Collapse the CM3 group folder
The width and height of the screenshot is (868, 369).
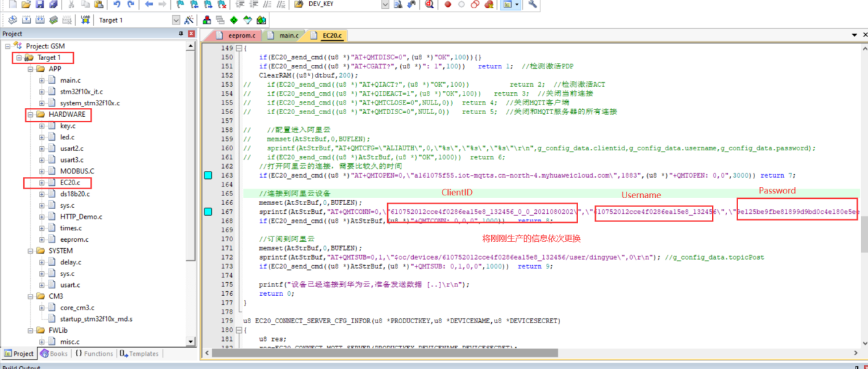point(30,297)
